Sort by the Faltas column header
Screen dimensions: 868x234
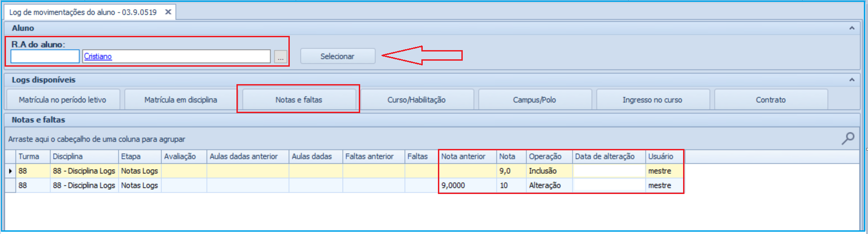pyautogui.click(x=421, y=156)
